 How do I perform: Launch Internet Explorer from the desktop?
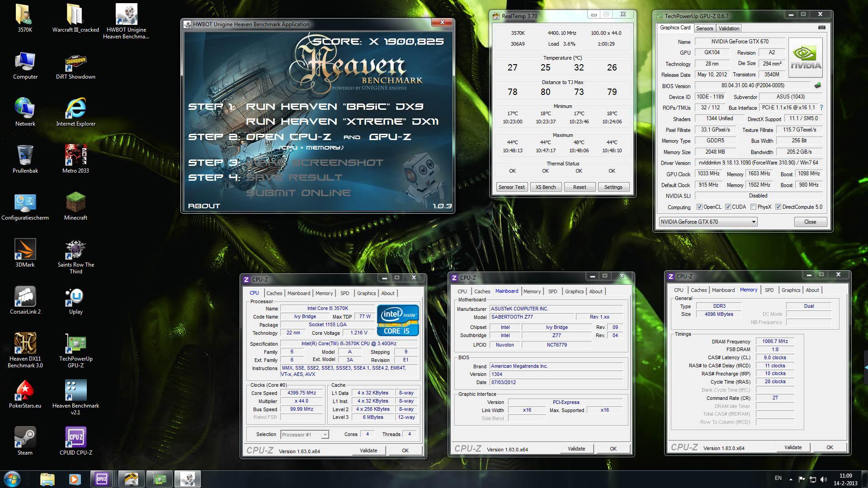coord(75,113)
